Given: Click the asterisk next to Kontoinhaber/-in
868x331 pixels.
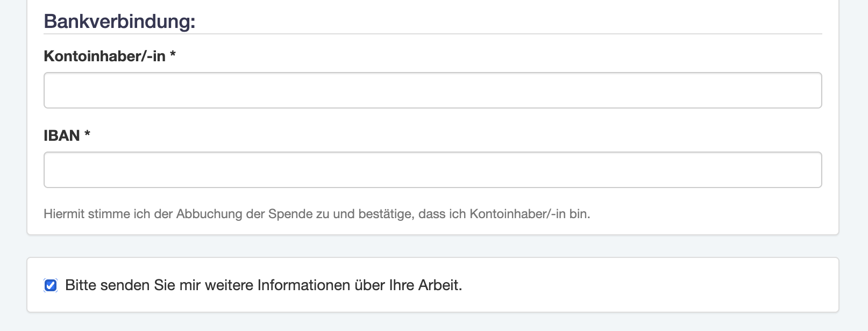Looking at the screenshot, I should click(174, 55).
